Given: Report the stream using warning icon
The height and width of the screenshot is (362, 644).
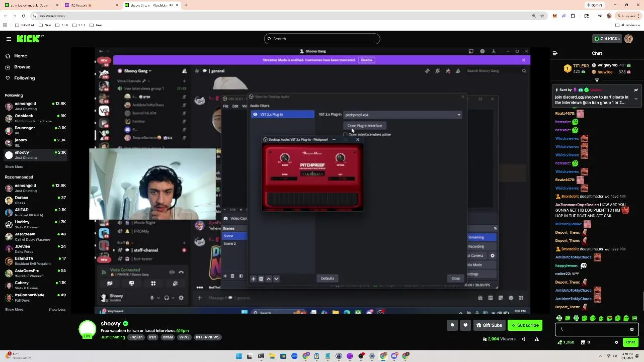Looking at the screenshot, I should tap(536, 339).
